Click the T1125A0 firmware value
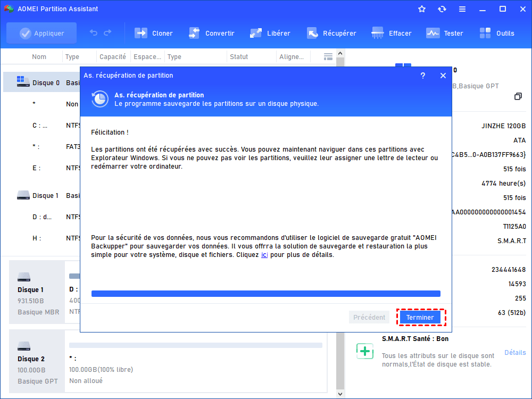Screen dimensions: 532x399 [514, 226]
